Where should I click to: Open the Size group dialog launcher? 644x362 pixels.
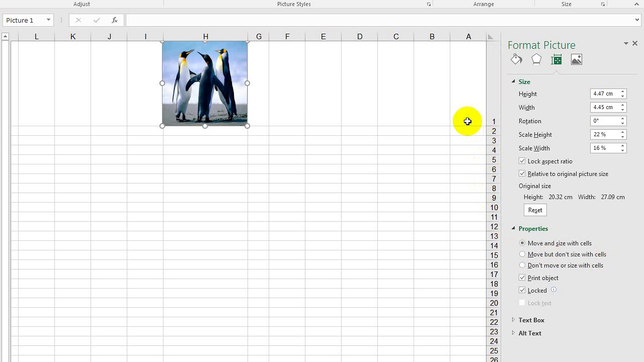(x=603, y=4)
